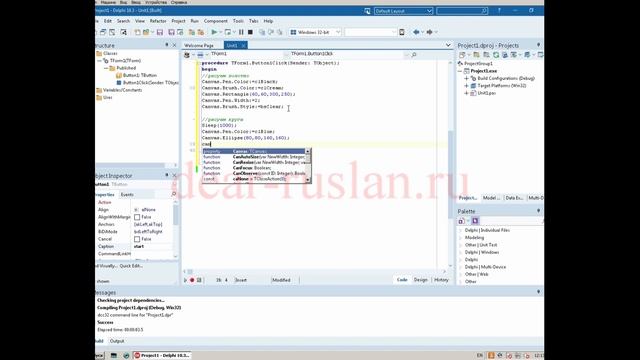The height and width of the screenshot is (360, 640).
Task: Click the Save floppy icon in toolbar
Action: coord(160,32)
